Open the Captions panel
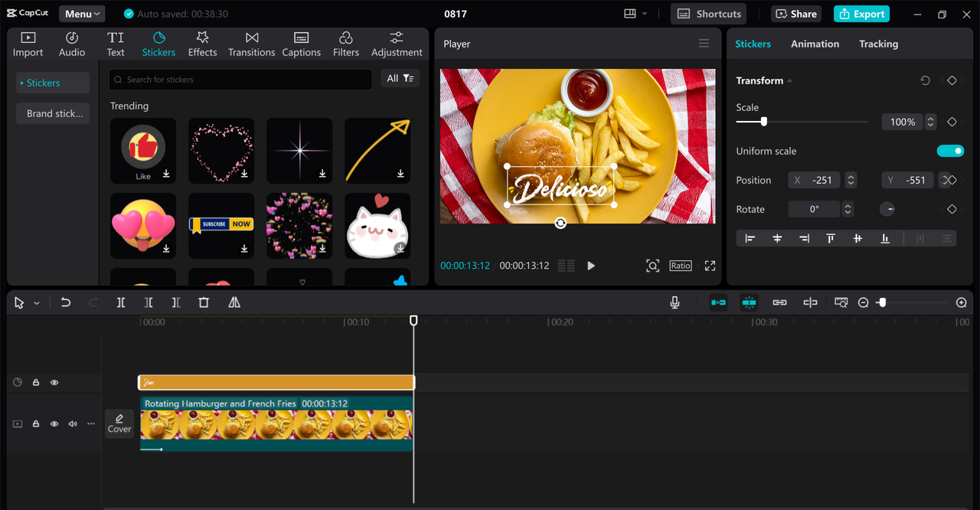This screenshot has width=980, height=510. [301, 44]
